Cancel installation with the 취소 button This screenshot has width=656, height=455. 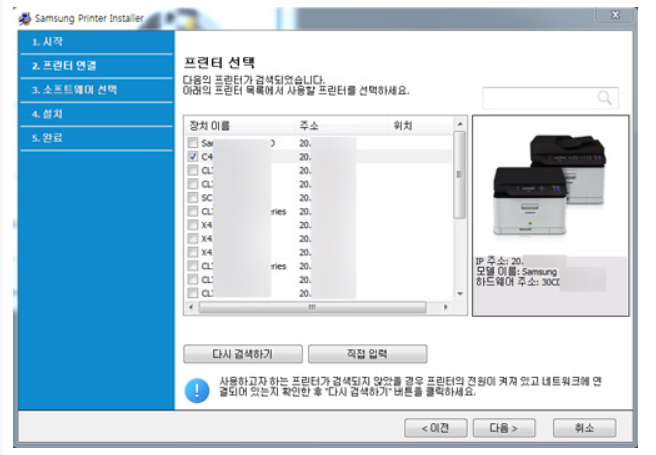click(x=584, y=428)
